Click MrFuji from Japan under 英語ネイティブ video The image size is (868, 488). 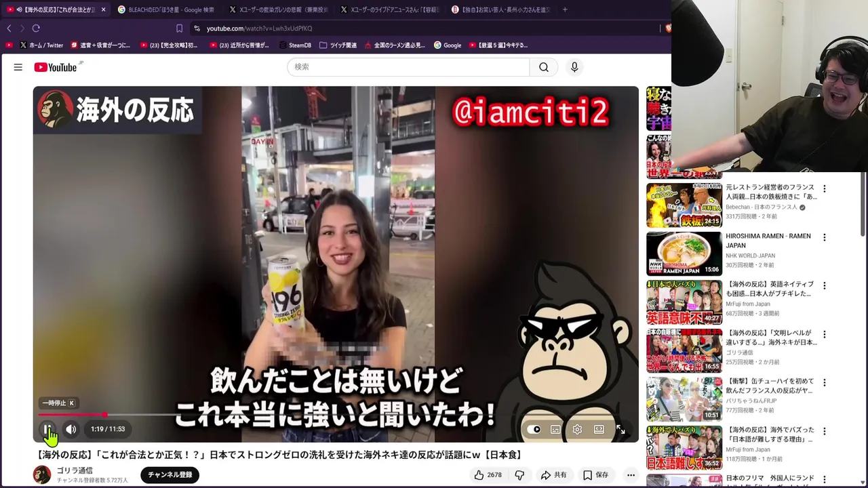(x=747, y=304)
